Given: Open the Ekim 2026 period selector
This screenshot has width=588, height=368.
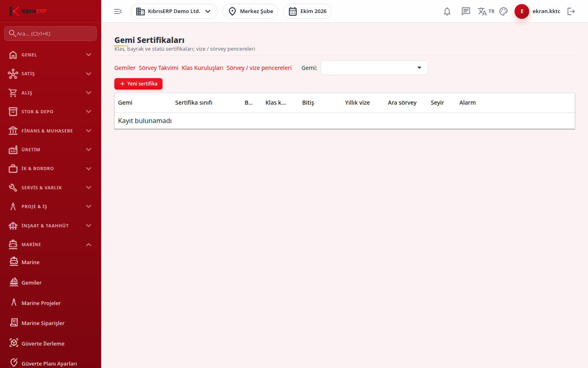Looking at the screenshot, I should 307,11.
